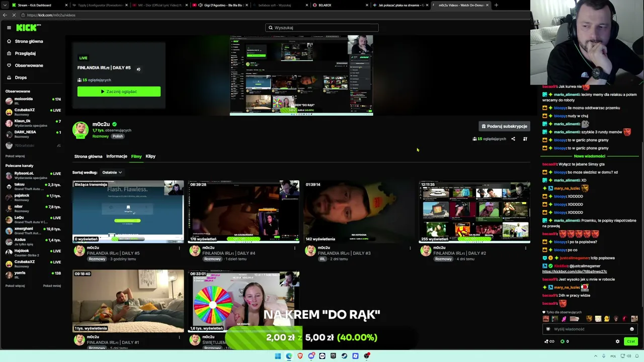Screen dimensions: 644x362
Task: Switch to the Gigi D'Agostino browser tab
Action: (220, 5)
